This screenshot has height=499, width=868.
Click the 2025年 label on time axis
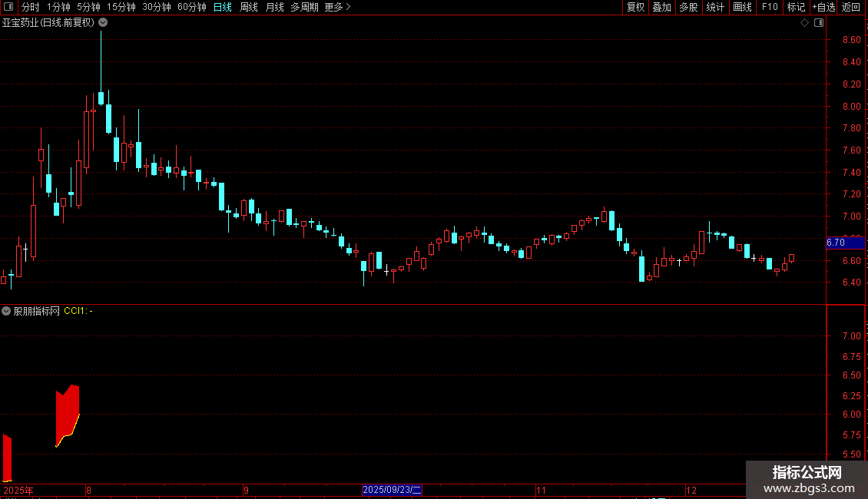[18, 490]
